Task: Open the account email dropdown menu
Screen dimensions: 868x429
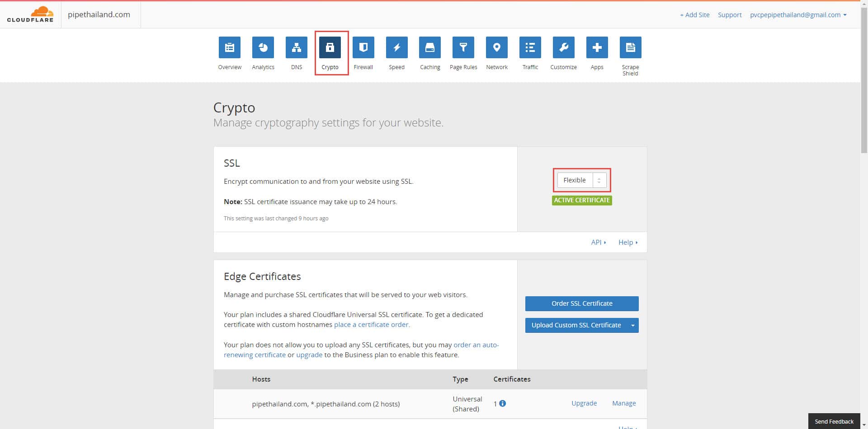Action: (x=798, y=14)
